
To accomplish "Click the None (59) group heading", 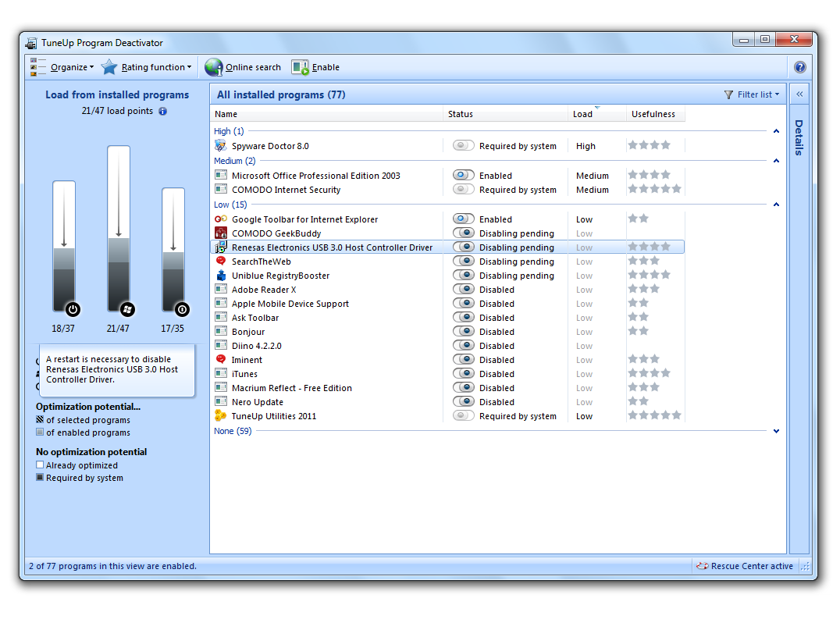I will (x=233, y=431).
